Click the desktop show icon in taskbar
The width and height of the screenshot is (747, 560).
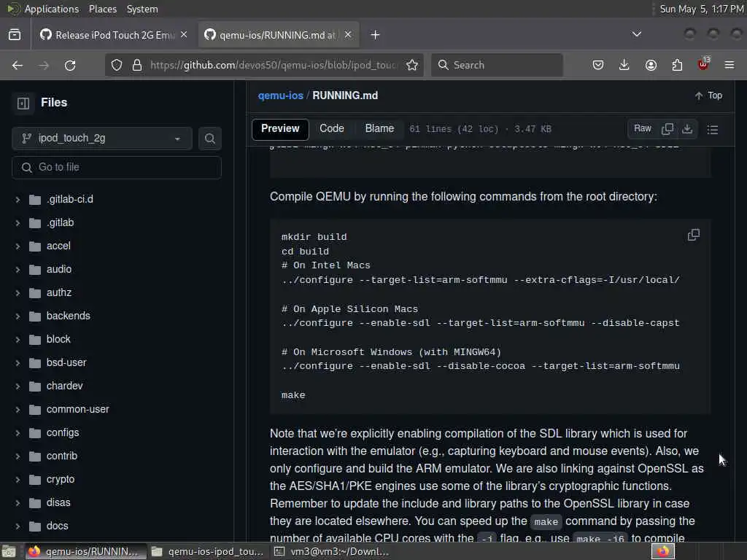(x=9, y=552)
